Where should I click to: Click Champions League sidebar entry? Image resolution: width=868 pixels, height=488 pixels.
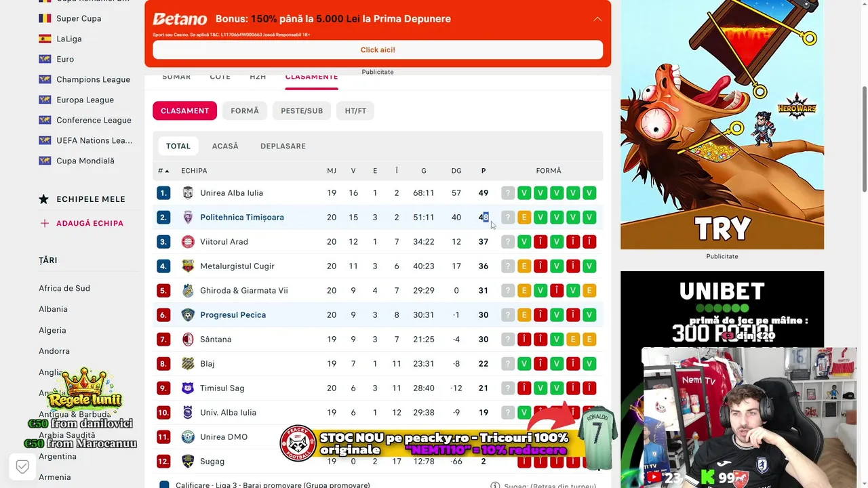point(93,79)
